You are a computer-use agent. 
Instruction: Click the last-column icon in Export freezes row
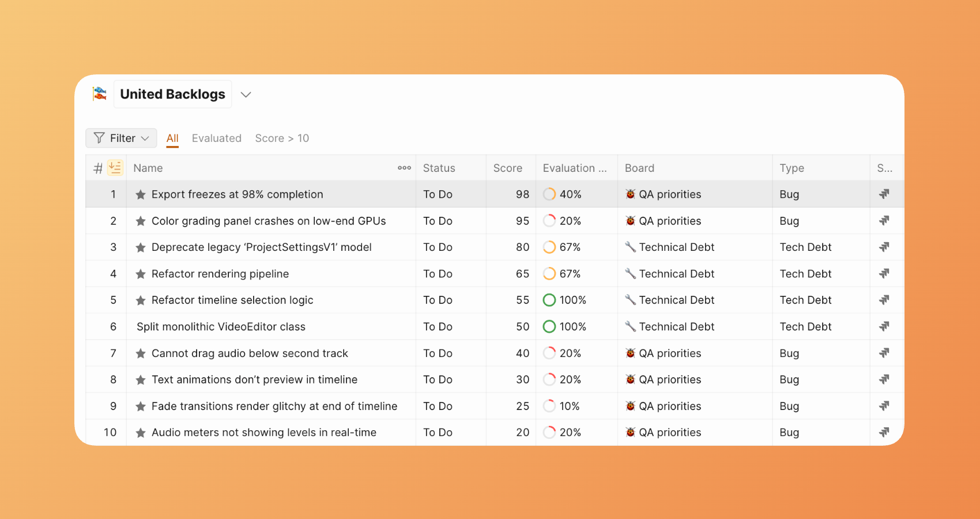884,194
